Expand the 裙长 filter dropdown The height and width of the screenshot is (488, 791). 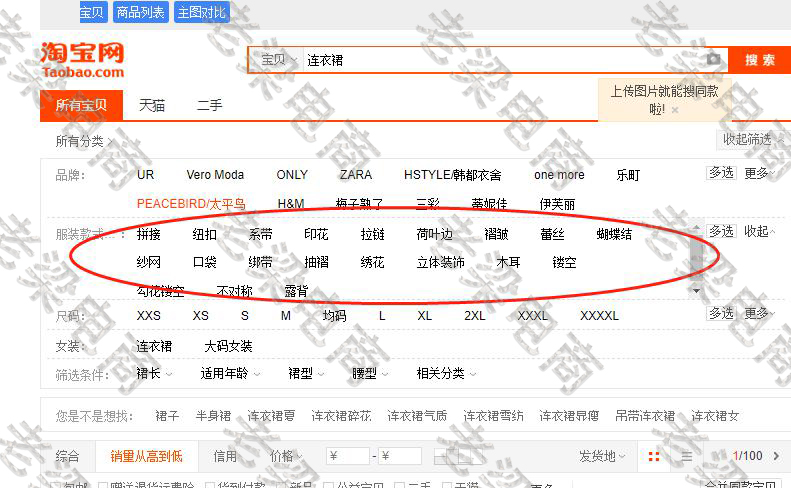(x=154, y=374)
